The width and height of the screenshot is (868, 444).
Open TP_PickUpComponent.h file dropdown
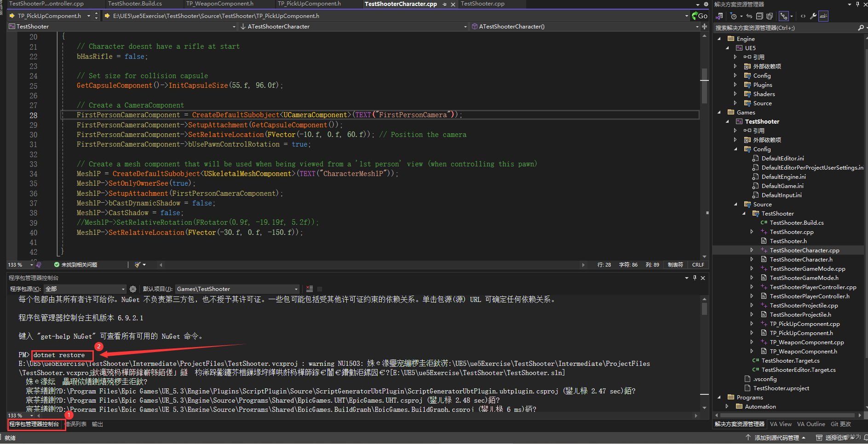pyautogui.click(x=89, y=16)
